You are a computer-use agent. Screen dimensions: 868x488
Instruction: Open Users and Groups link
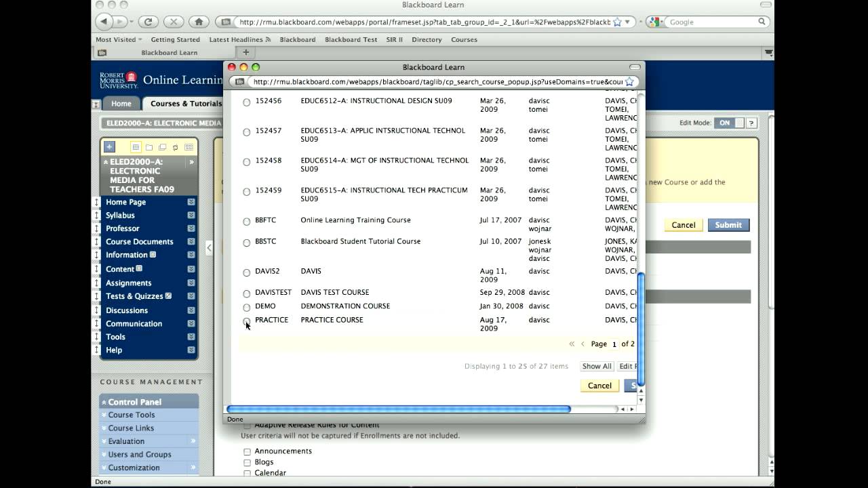tap(140, 454)
